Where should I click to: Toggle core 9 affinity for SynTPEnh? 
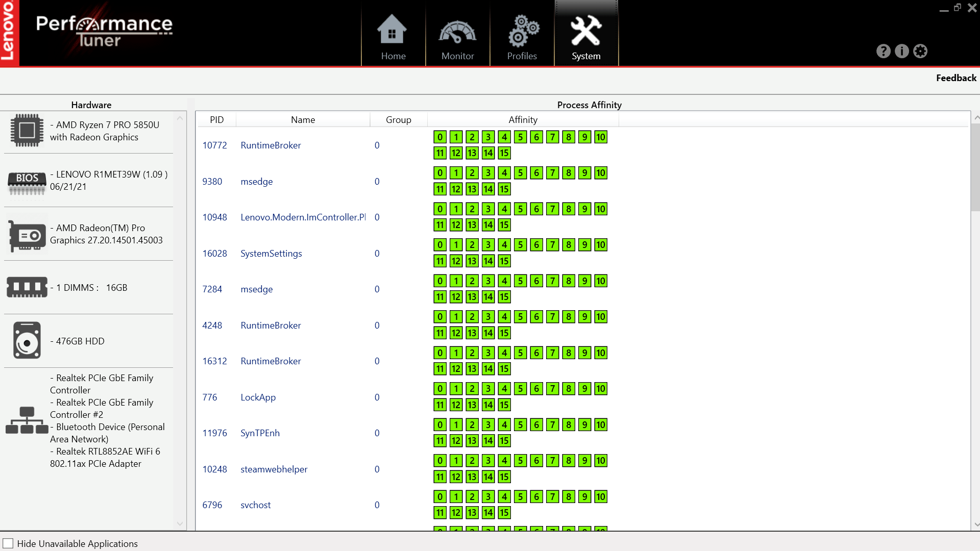584,424
